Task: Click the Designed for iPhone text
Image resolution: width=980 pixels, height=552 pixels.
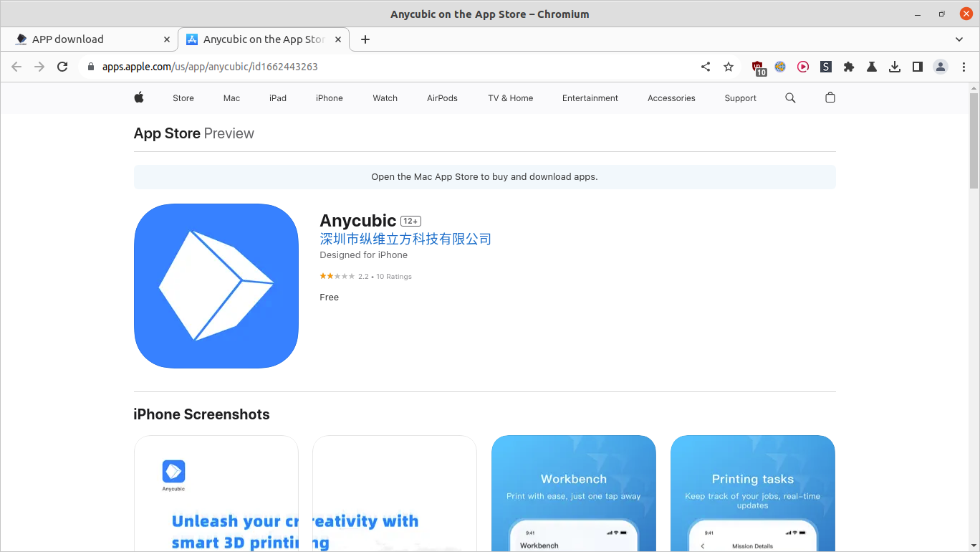Action: pos(363,255)
